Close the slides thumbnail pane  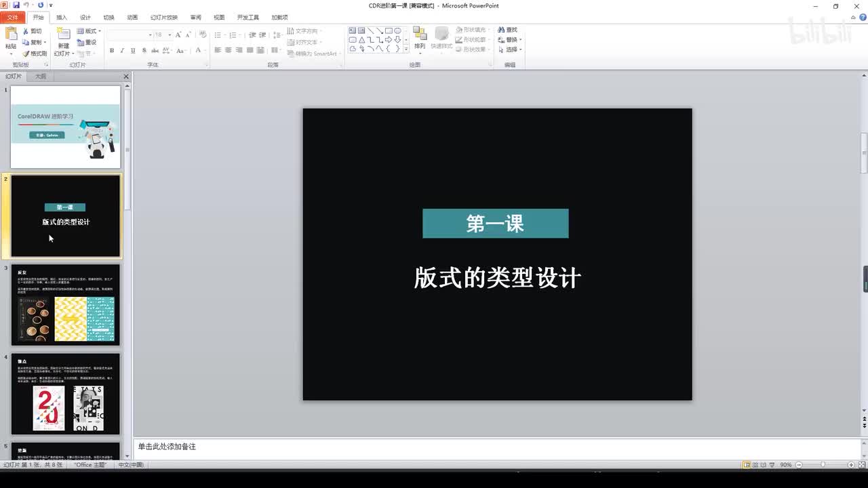[126, 77]
